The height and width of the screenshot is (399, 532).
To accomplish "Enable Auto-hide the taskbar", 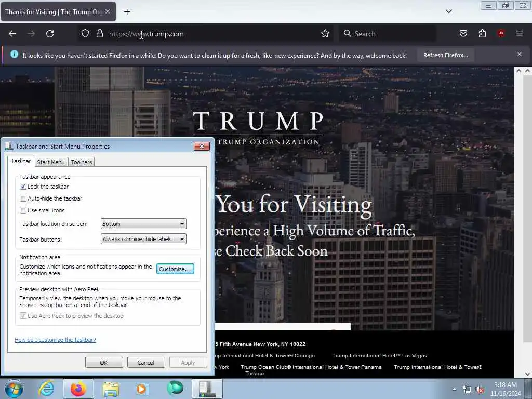I will (23, 198).
